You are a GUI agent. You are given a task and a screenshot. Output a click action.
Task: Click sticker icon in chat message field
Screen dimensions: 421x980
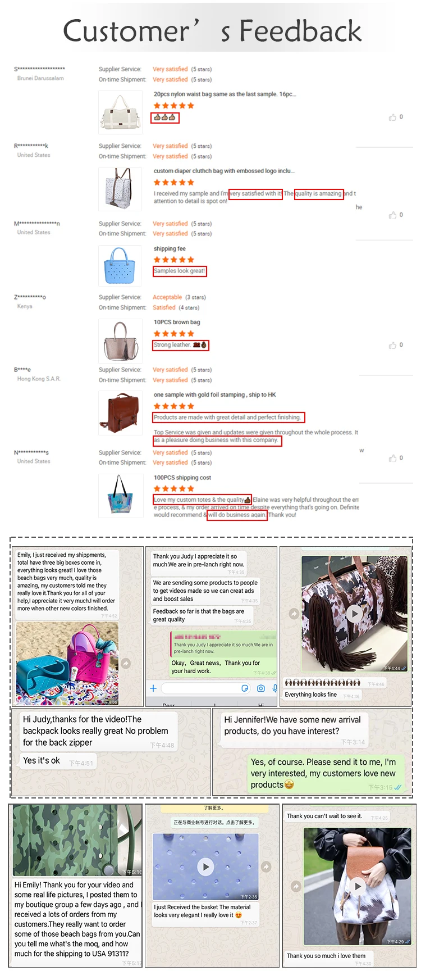[245, 688]
